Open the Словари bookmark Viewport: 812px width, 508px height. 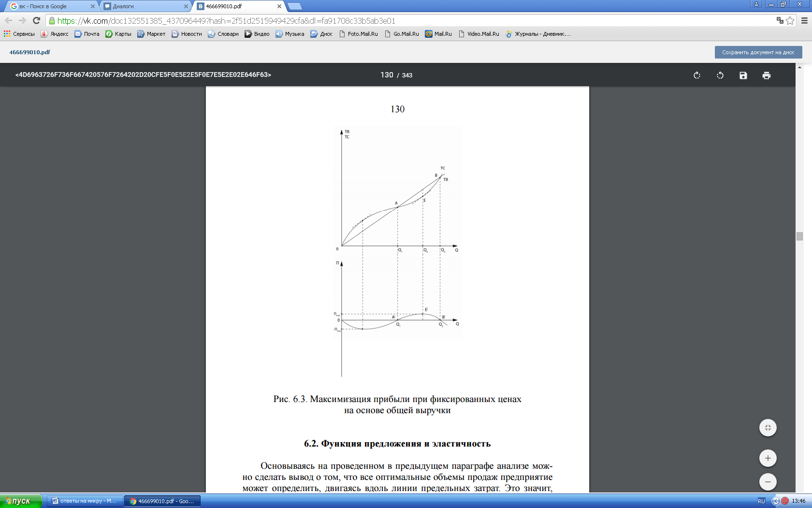223,34
